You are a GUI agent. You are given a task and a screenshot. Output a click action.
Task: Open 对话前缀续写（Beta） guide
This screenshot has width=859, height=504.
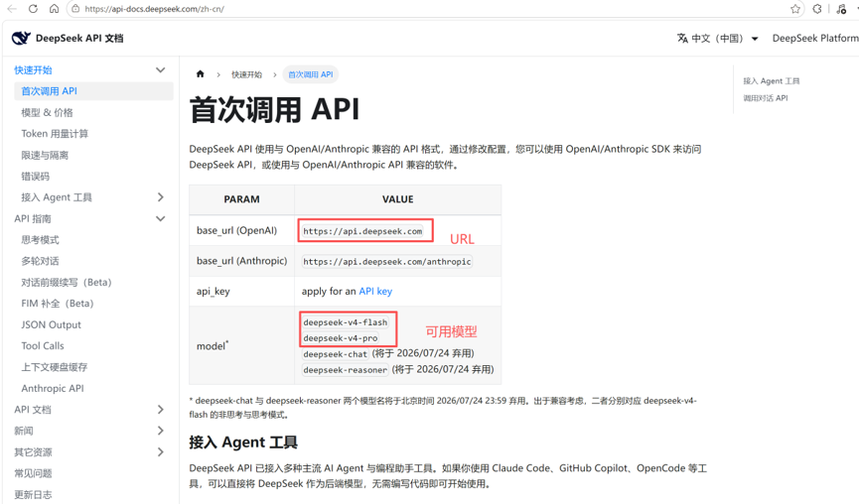(x=67, y=283)
